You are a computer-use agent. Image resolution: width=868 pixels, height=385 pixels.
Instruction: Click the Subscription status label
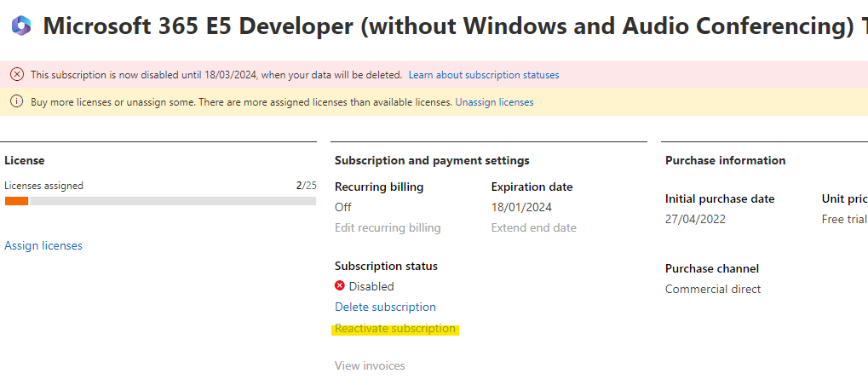[386, 266]
